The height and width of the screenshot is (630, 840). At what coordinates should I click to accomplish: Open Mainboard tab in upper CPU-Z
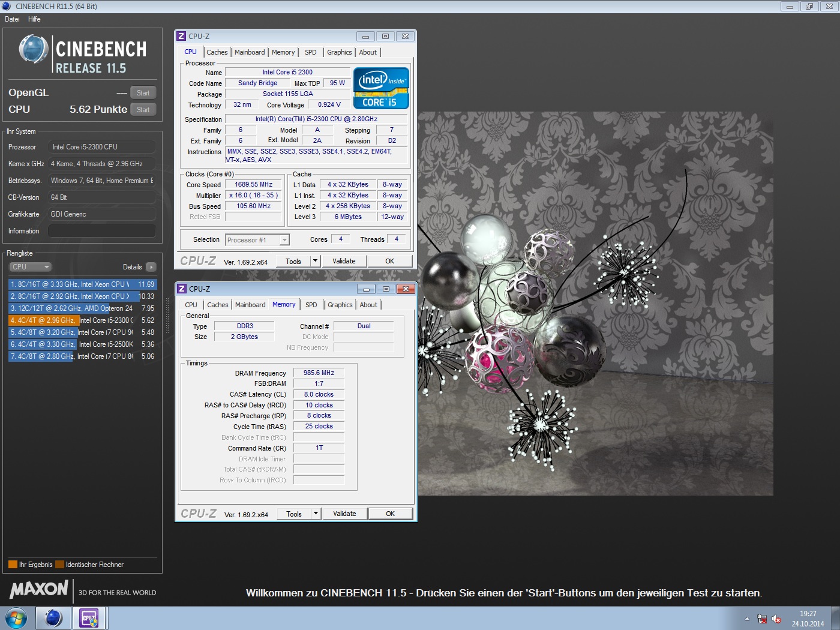click(x=250, y=52)
